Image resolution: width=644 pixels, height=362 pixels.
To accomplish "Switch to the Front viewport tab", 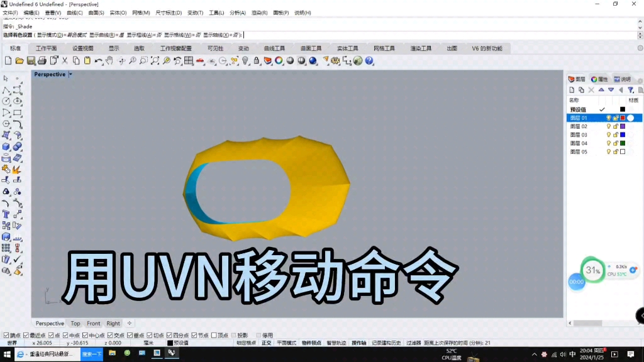I will pos(94,324).
